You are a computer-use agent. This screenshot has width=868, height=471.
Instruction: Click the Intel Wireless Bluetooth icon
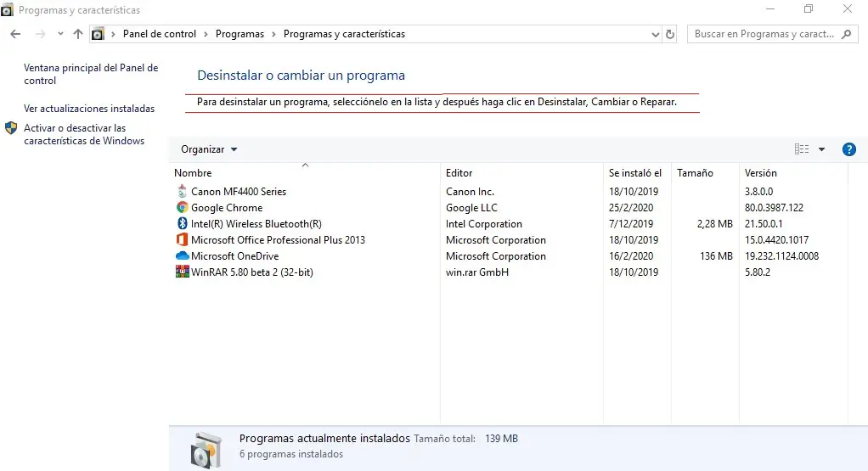coord(182,223)
